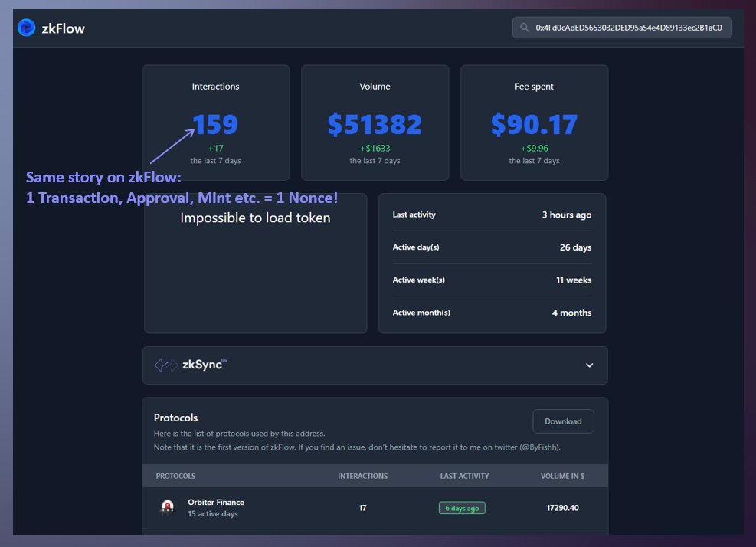This screenshot has width=756, height=547.
Task: Sort by LAST ACTIVITY column header
Action: (464, 476)
